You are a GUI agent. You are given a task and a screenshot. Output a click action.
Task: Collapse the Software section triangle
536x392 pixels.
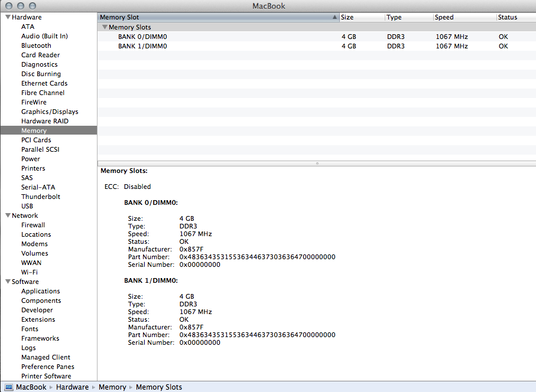pos(8,282)
